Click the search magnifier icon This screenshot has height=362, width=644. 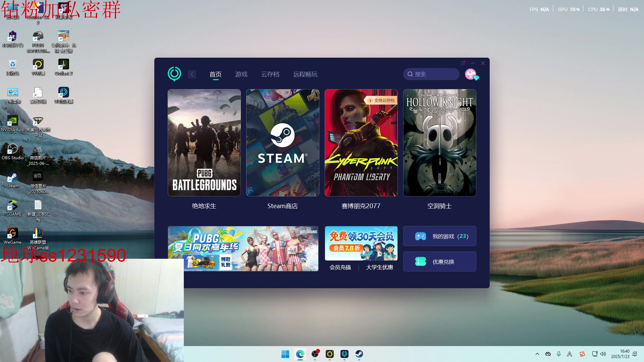pyautogui.click(x=410, y=74)
